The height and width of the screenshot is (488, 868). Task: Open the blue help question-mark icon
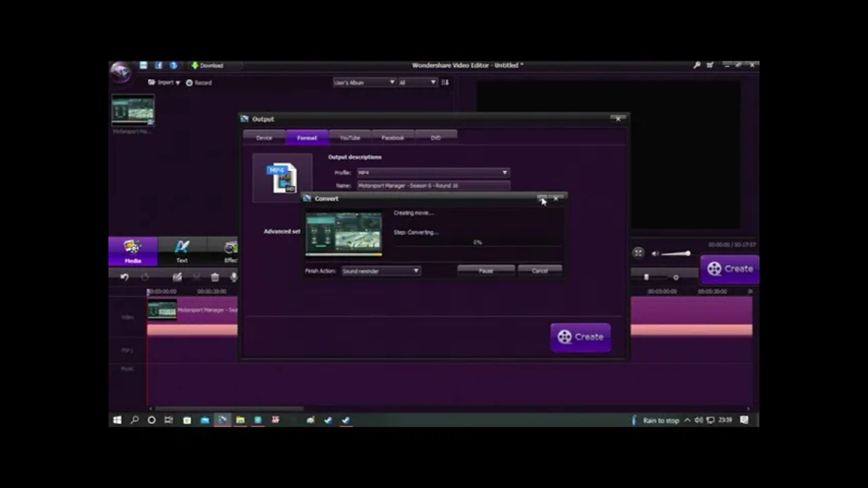pos(174,66)
